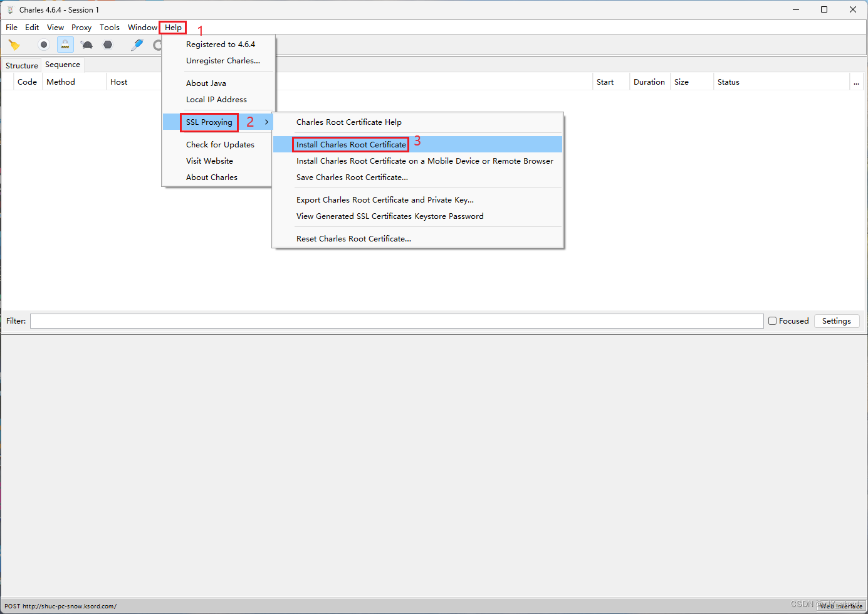Select Check for Updates
This screenshot has width=868, height=614.
[219, 145]
